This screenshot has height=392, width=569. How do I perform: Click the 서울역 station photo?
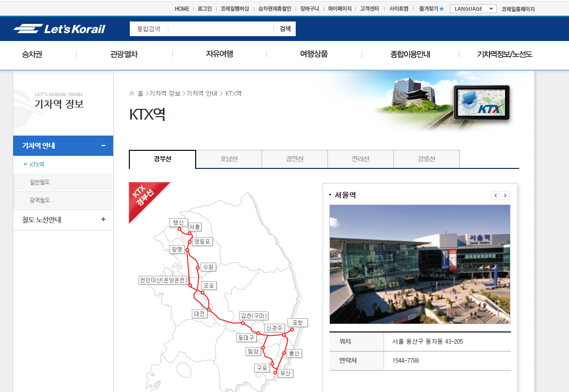pyautogui.click(x=420, y=264)
